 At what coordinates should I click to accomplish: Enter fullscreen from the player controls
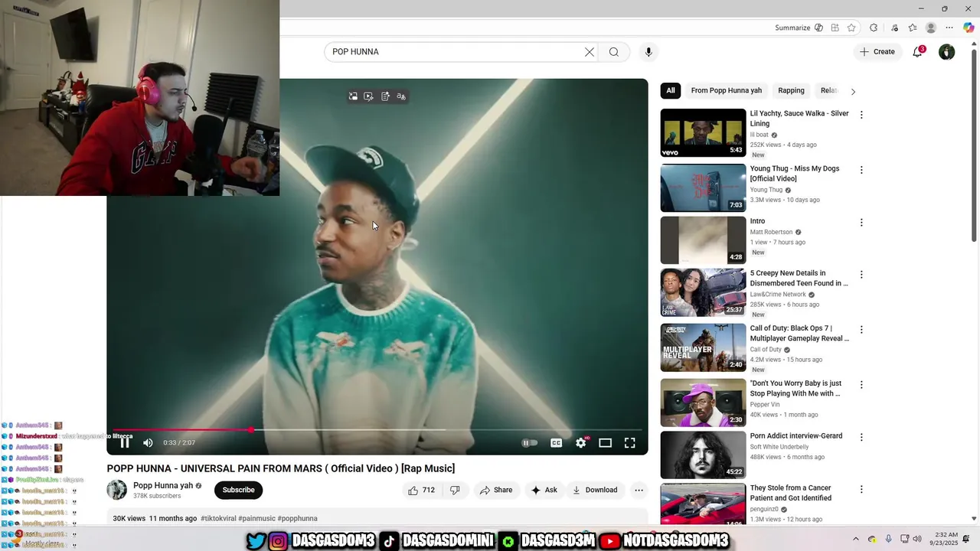[x=629, y=442]
